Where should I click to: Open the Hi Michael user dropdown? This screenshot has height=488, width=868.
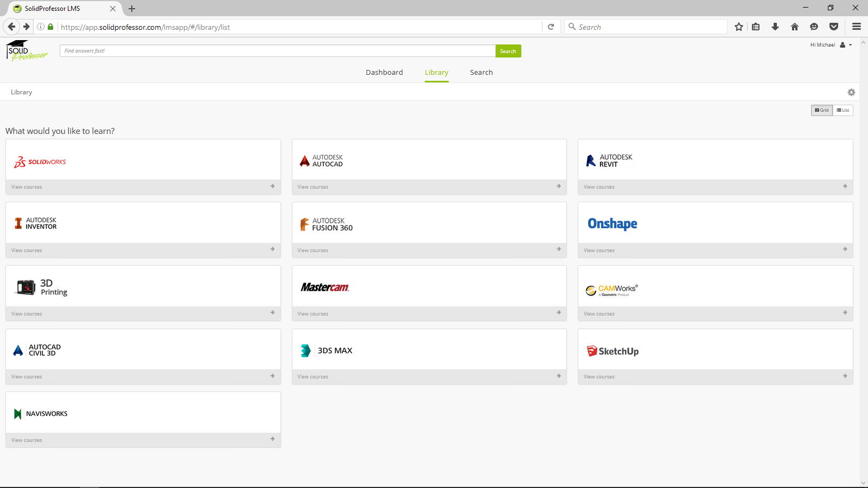[x=831, y=45]
